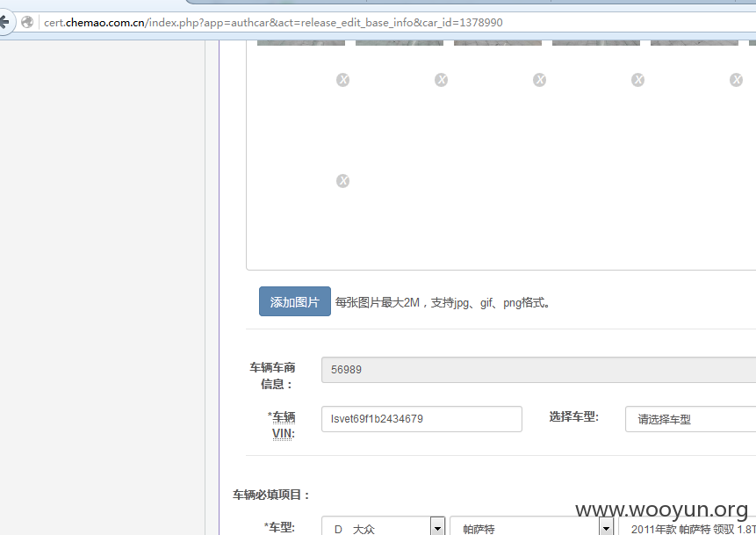The width and height of the screenshot is (756, 535).
Task: Select the *车辆 VIN label
Action: pos(282,425)
